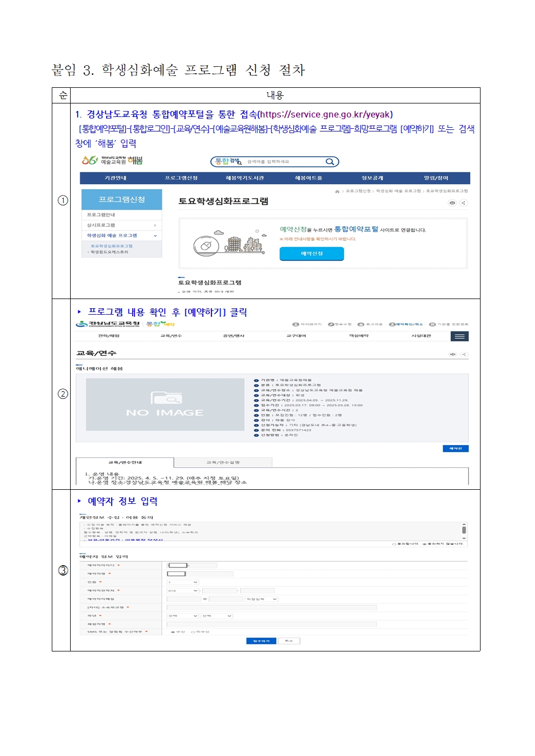Click the 예약자이메일 ID input field
This screenshot has height=756, width=535.
point(183,599)
